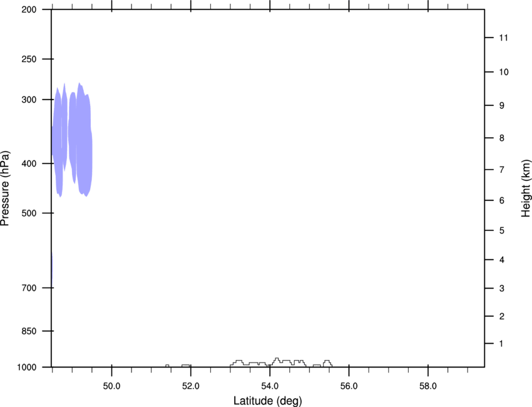Select the 200 pressure tick label
This screenshot has width=532, height=407.
click(x=29, y=9)
